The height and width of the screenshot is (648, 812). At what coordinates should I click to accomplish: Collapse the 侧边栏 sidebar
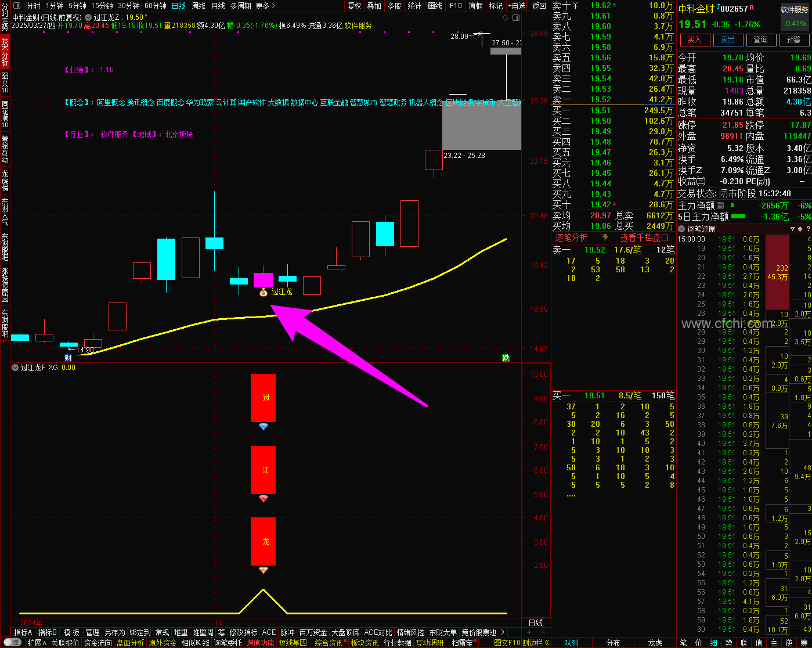(536, 643)
